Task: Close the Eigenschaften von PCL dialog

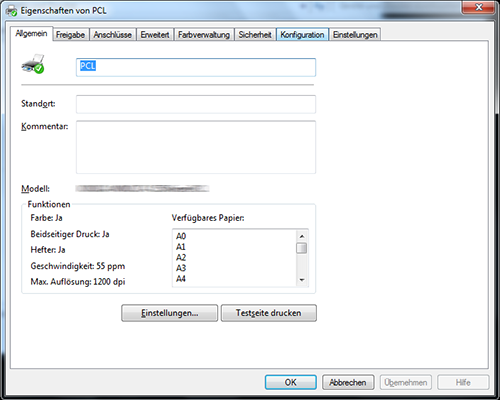Action: pyautogui.click(x=479, y=7)
